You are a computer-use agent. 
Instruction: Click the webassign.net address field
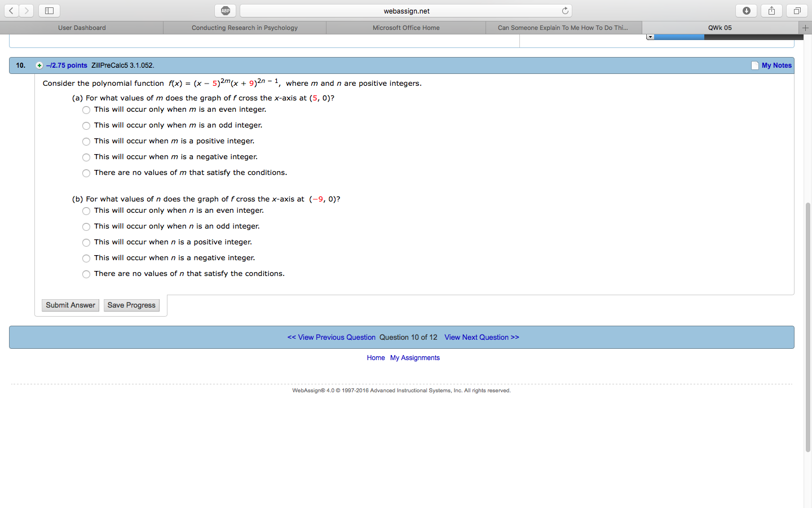(x=405, y=10)
